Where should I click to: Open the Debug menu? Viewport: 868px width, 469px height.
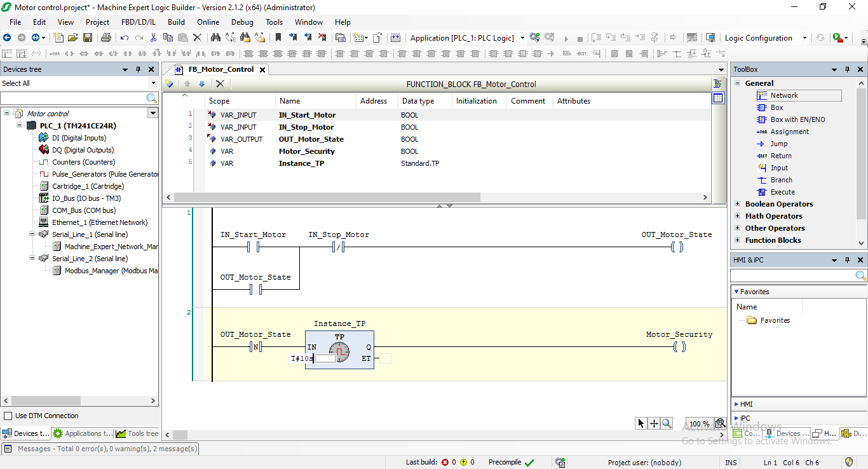(x=242, y=22)
